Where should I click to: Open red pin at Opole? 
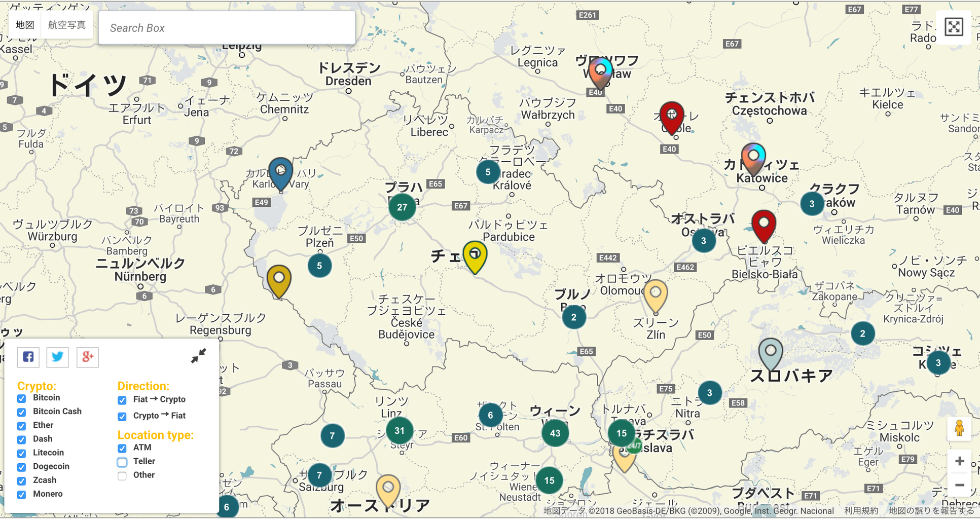(x=672, y=118)
